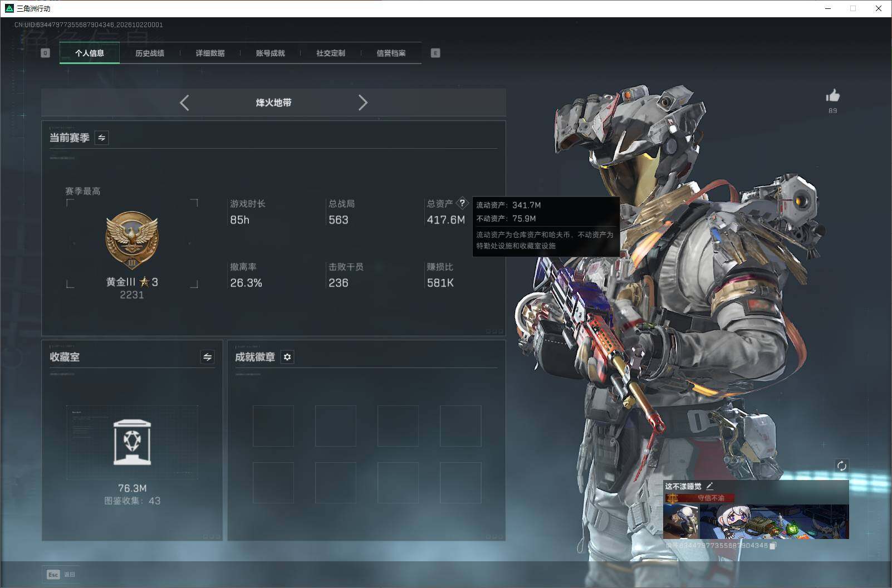Toggle the 收藏室 swap icon
Viewport: 892px width, 588px height.
click(207, 357)
